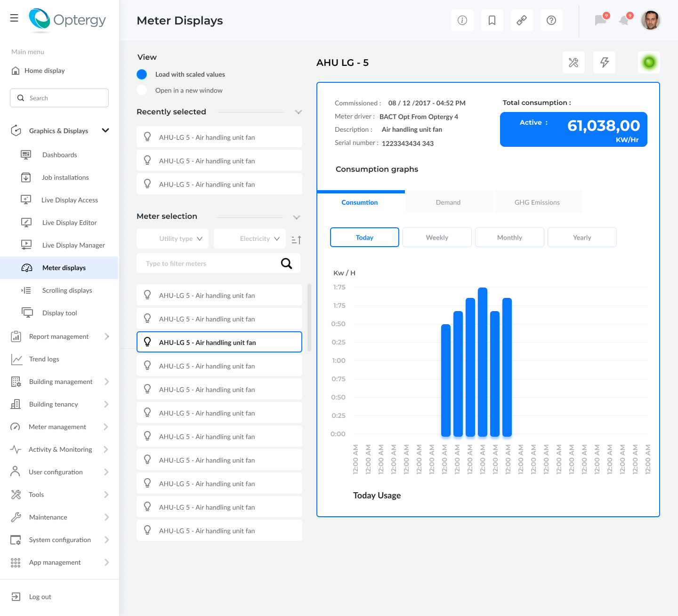Click the Log out icon
This screenshot has height=616, width=678.
[16, 597]
